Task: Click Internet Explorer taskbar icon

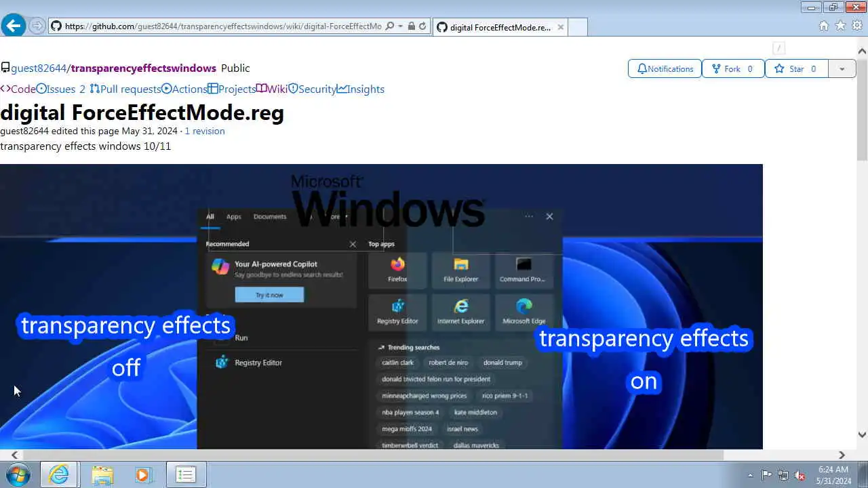Action: click(x=59, y=474)
